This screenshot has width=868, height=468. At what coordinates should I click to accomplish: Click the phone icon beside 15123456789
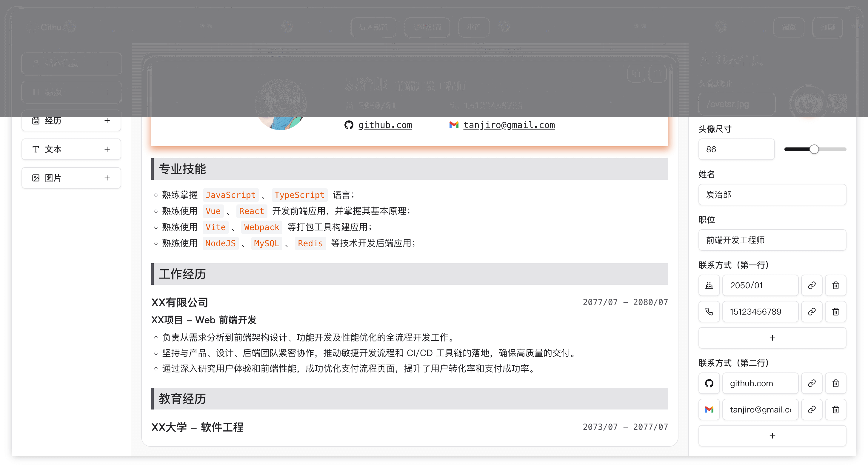pos(709,311)
